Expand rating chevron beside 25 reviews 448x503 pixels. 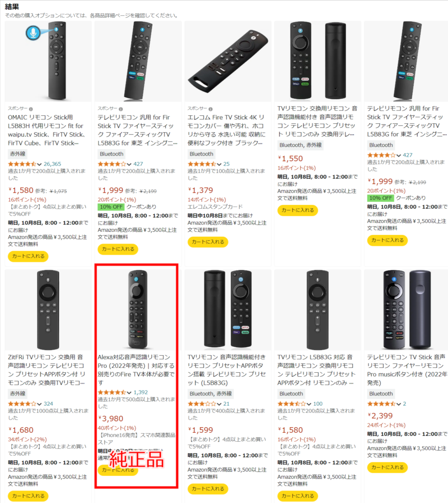(219, 164)
